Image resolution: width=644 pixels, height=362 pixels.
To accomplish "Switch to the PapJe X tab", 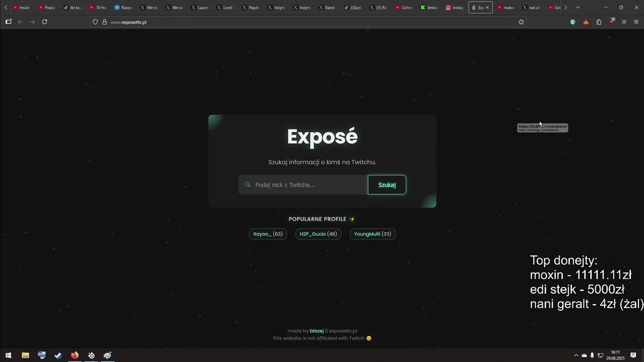I will pyautogui.click(x=252, y=8).
